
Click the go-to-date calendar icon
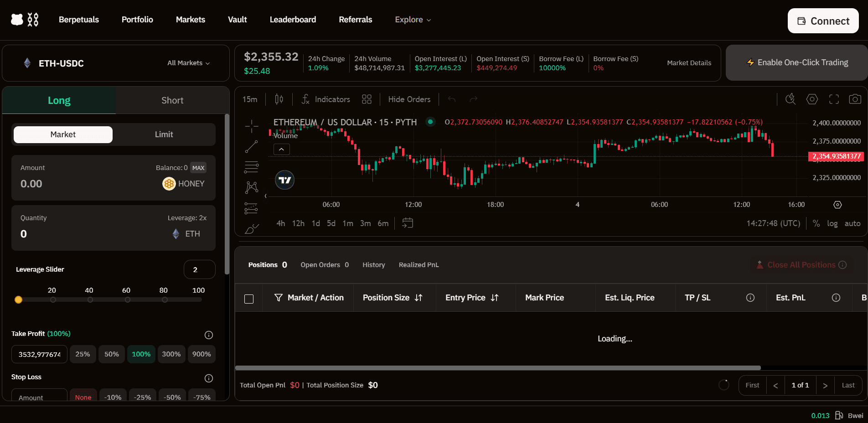pyautogui.click(x=407, y=223)
